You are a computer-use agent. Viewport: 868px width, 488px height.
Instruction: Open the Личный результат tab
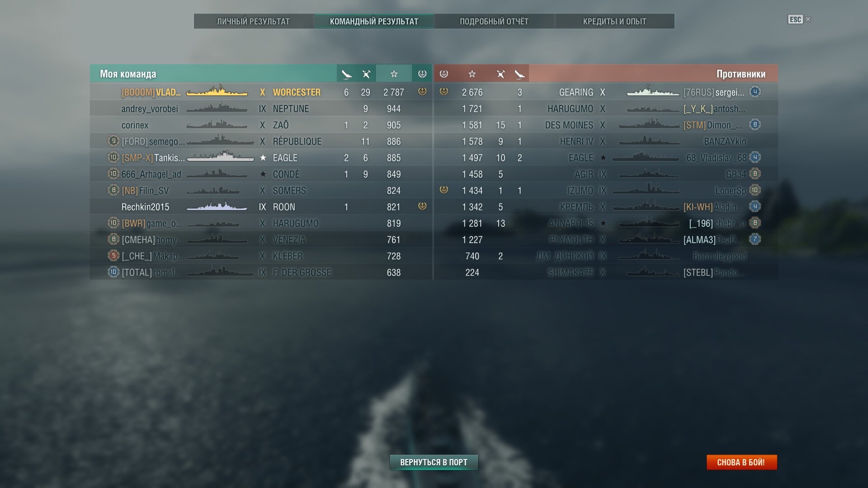(x=254, y=21)
